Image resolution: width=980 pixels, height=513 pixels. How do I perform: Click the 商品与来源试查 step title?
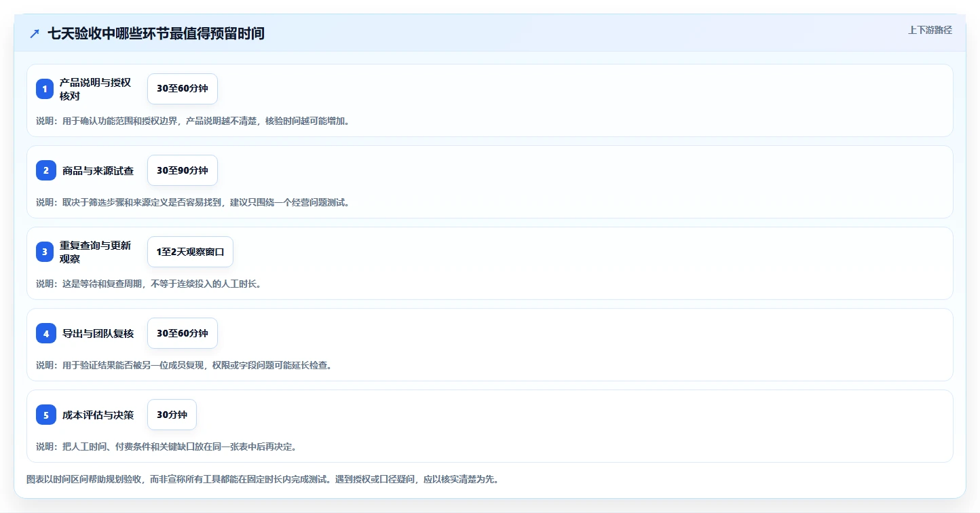point(98,170)
